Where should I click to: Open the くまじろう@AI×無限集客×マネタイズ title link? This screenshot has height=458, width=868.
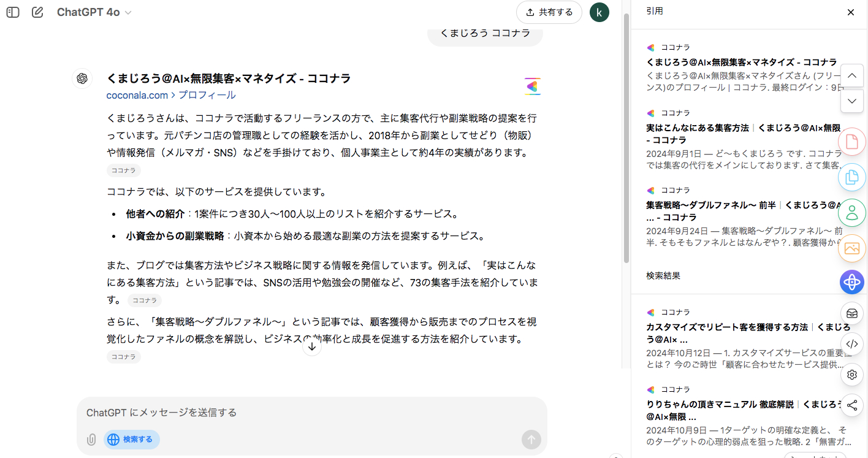[x=229, y=78]
